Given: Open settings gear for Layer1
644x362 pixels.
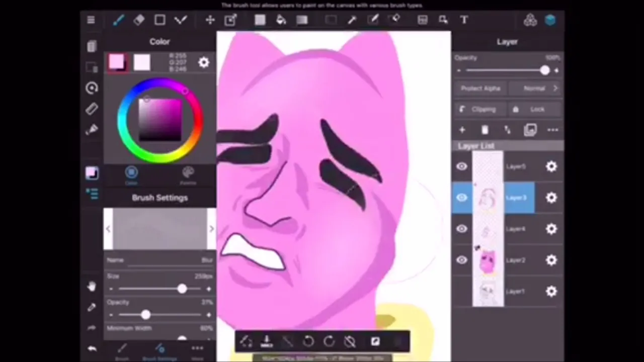Looking at the screenshot, I should pyautogui.click(x=551, y=291).
